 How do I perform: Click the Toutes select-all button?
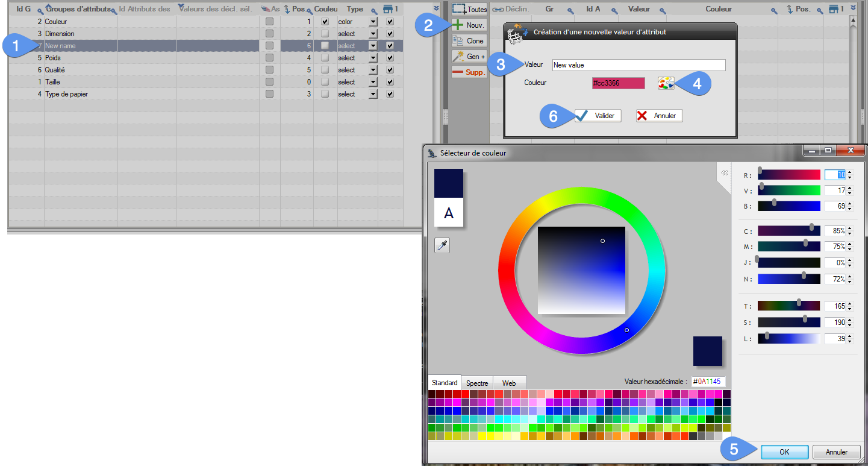(469, 10)
